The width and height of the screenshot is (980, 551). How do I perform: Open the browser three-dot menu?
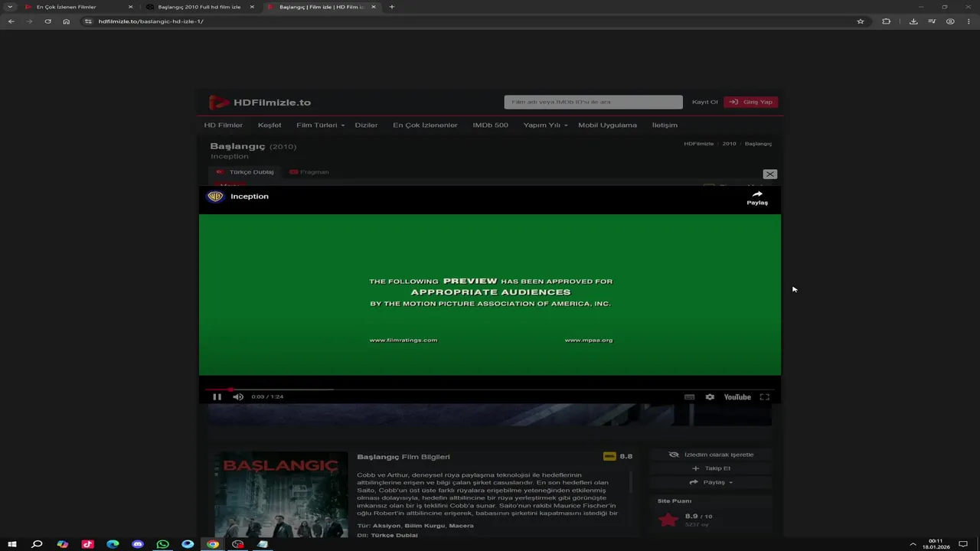click(x=969, y=21)
